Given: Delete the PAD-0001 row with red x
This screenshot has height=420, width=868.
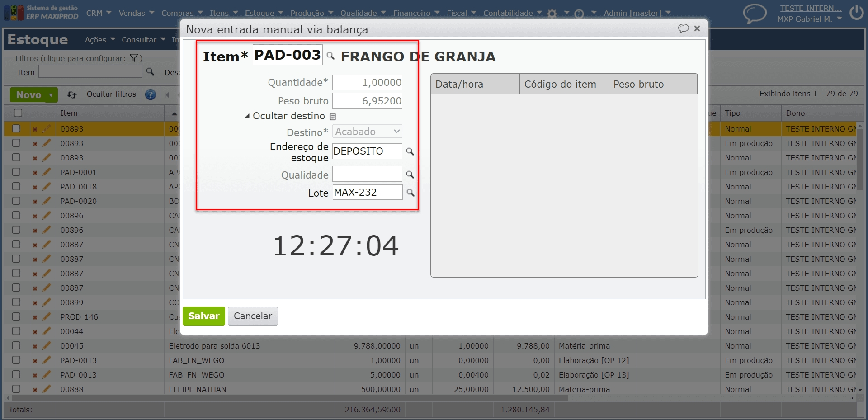Looking at the screenshot, I should 35,173.
